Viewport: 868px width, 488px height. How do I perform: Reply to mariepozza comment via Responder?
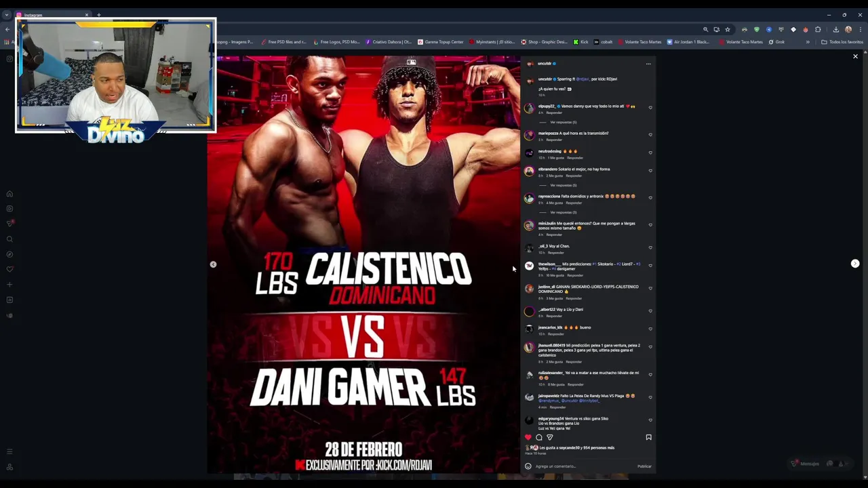553,140
